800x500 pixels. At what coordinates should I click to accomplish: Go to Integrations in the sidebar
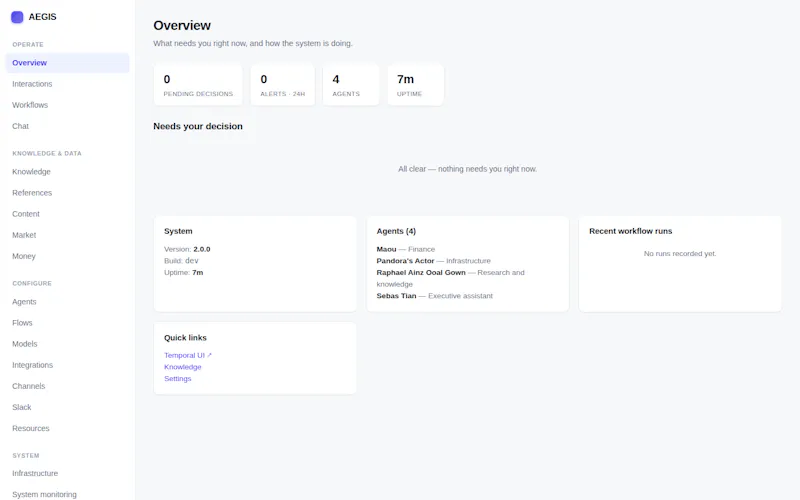click(x=67, y=365)
